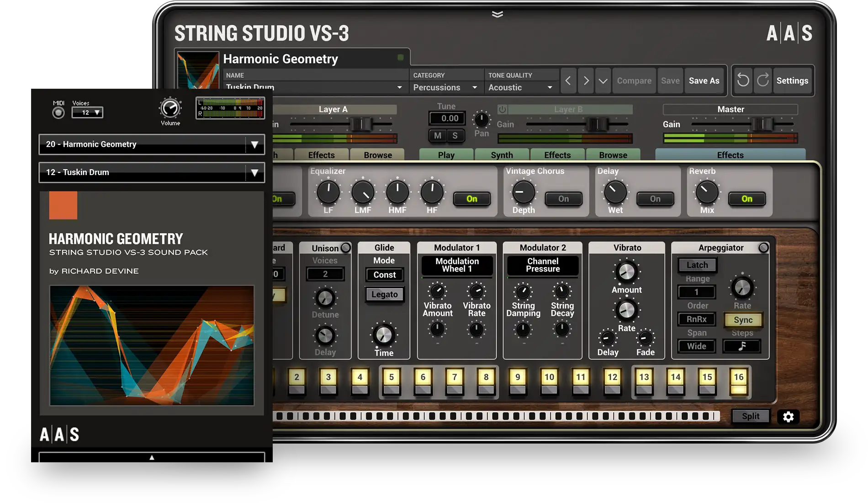Open the Layer B Effects tab

tap(557, 155)
